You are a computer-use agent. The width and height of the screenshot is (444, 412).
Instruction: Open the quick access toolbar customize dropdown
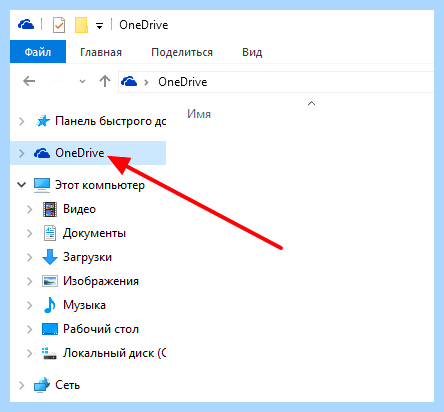99,26
